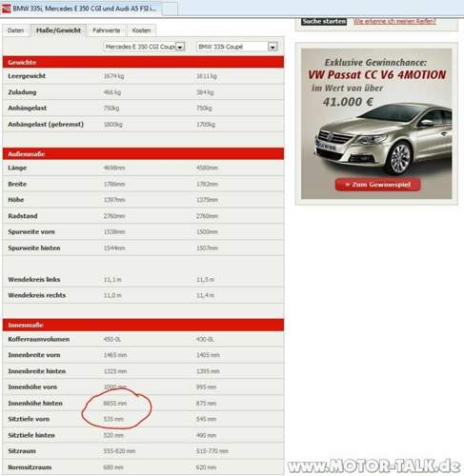464x476 pixels.
Task: Click the Radstand row label
Action: (23, 216)
